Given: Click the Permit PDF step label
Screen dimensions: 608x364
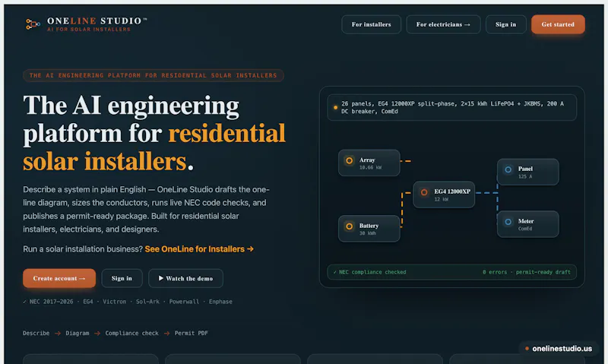Looking at the screenshot, I should (x=192, y=333).
